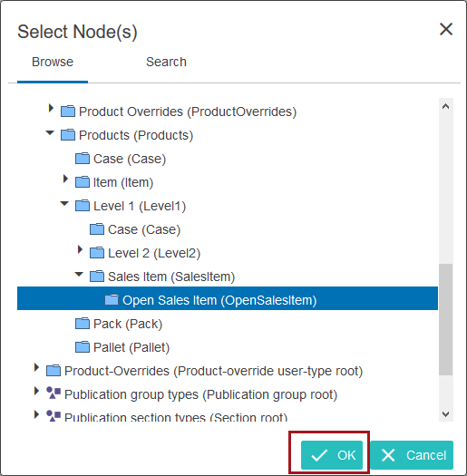Collapse the Sales Item (SalesItem) node
467x476 pixels.
point(79,274)
